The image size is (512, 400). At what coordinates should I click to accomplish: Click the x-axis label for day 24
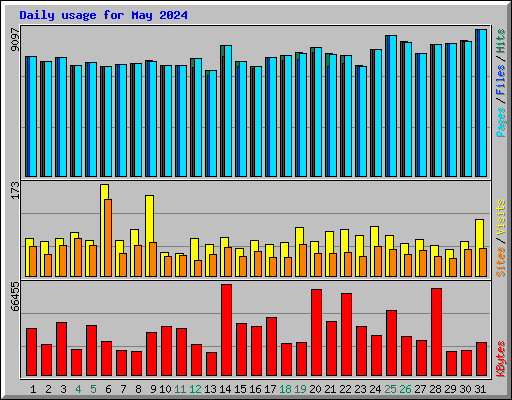click(x=375, y=389)
